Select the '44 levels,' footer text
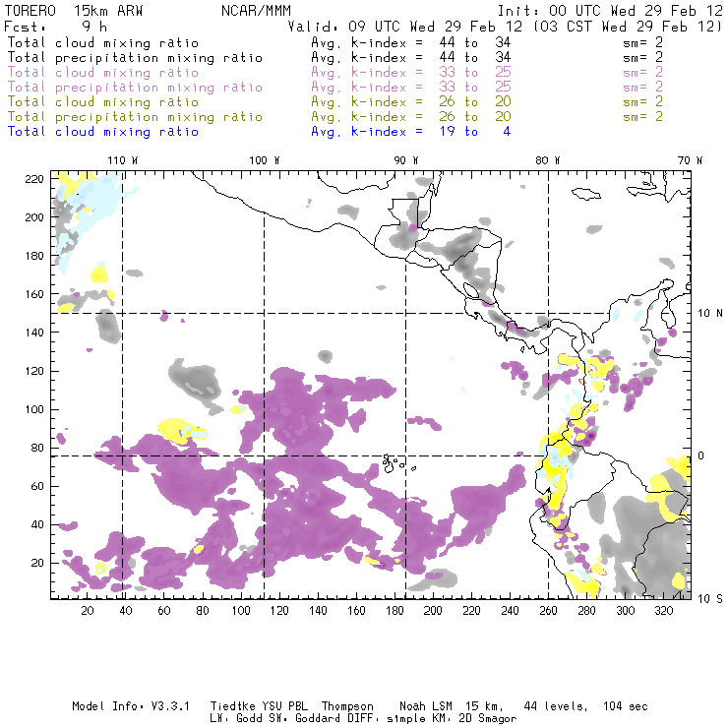728x728 pixels. click(x=556, y=706)
